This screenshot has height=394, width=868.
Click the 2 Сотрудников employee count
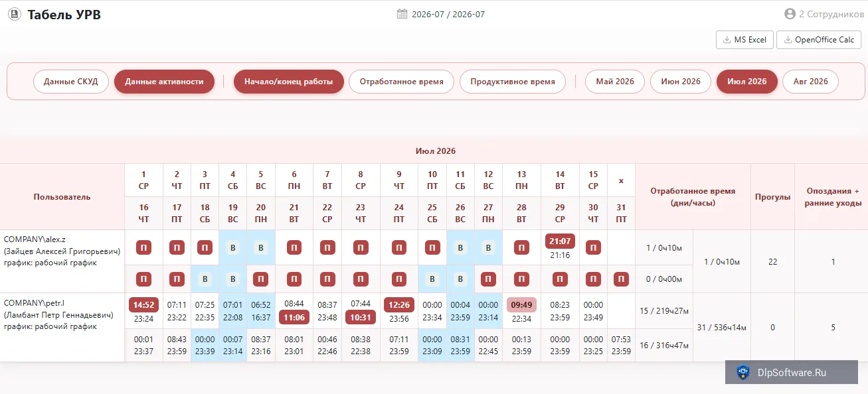(x=831, y=14)
